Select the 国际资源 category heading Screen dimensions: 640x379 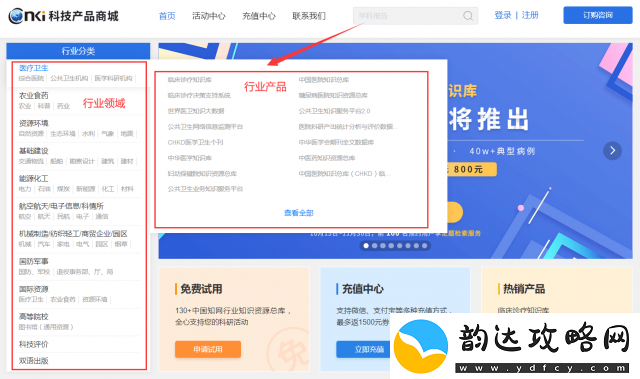[33, 289]
